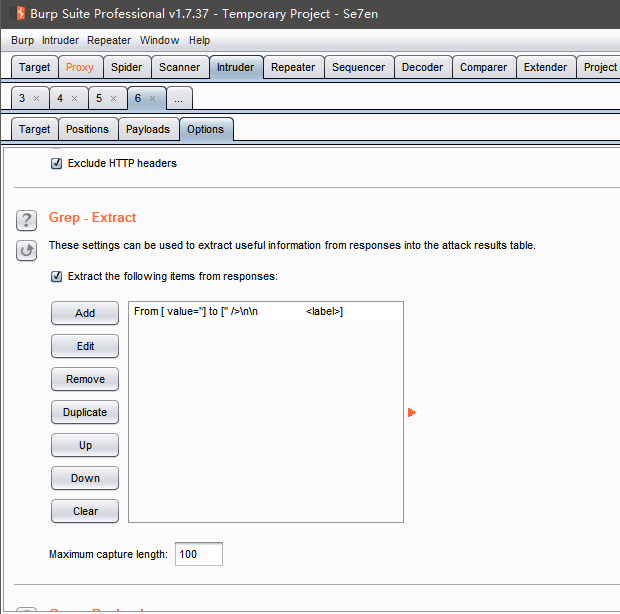620x614 pixels.
Task: Select the main Intruder tab
Action: click(x=236, y=67)
